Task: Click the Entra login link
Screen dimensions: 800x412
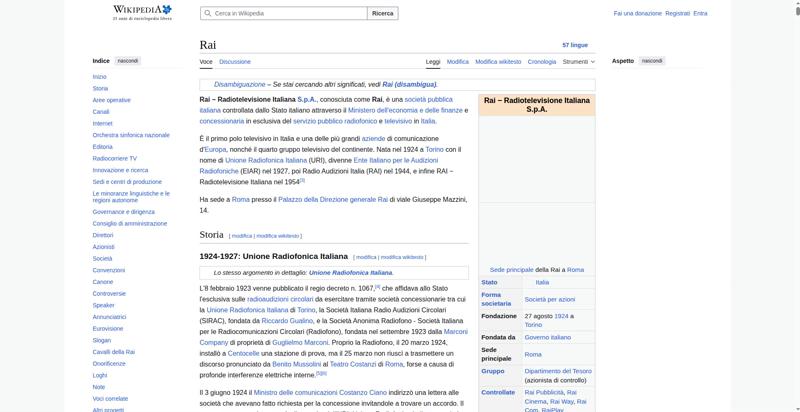Action: point(700,14)
